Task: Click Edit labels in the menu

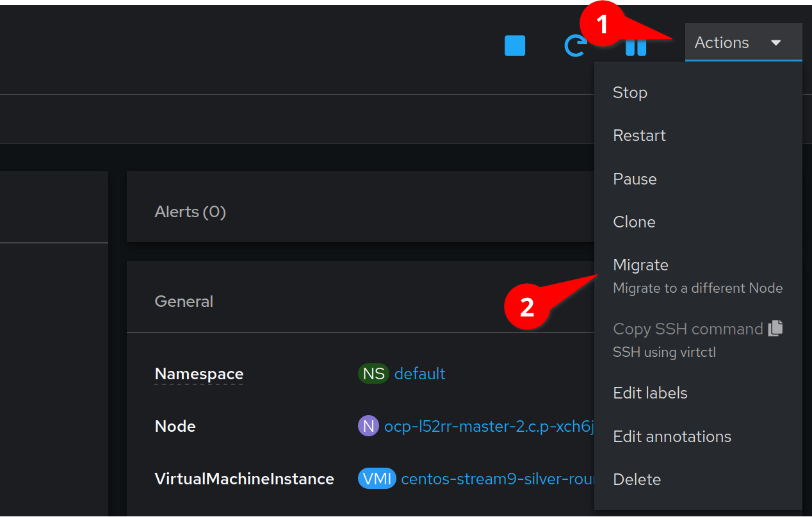Action: click(650, 393)
